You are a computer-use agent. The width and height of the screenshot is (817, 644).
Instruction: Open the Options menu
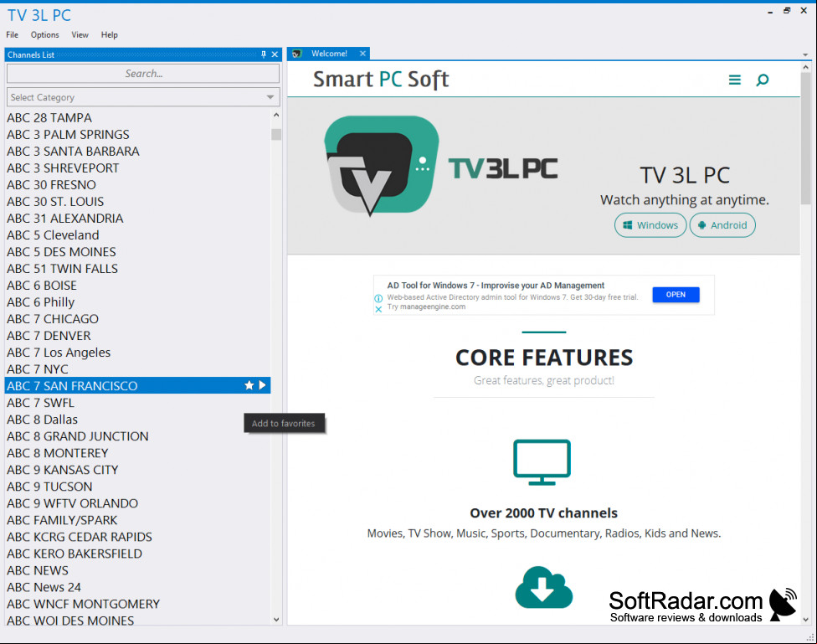pos(45,34)
